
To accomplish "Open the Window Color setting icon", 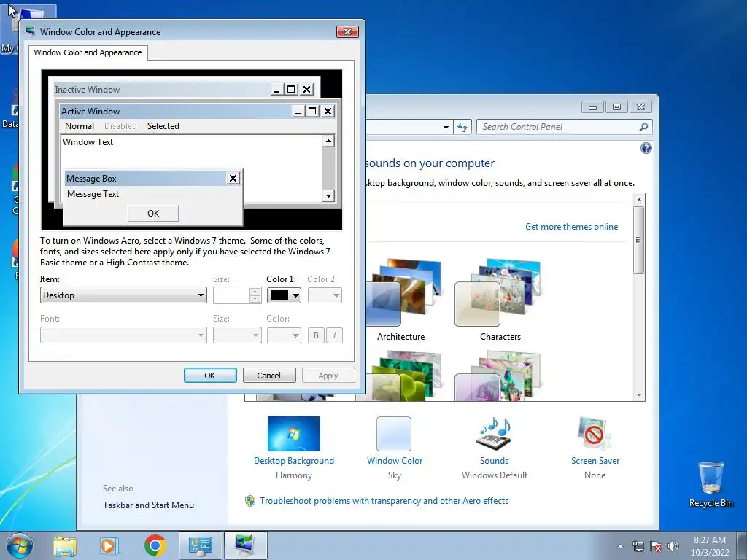I will [x=393, y=433].
